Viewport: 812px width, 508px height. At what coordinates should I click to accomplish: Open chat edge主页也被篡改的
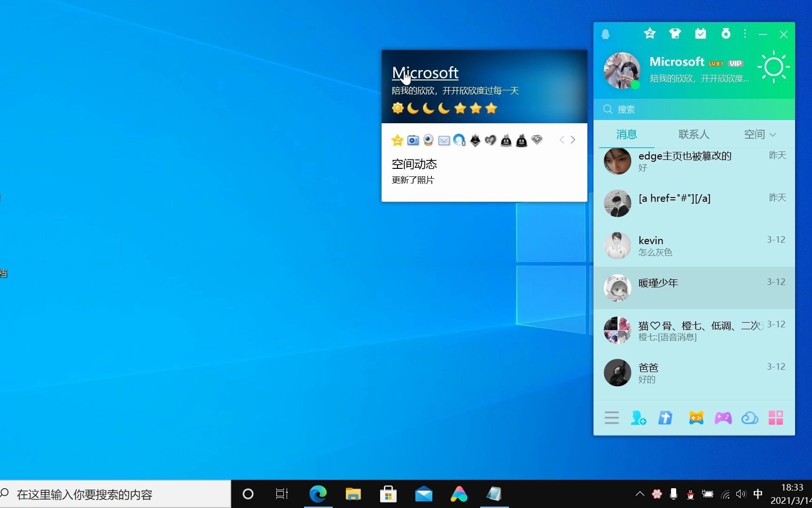(695, 161)
